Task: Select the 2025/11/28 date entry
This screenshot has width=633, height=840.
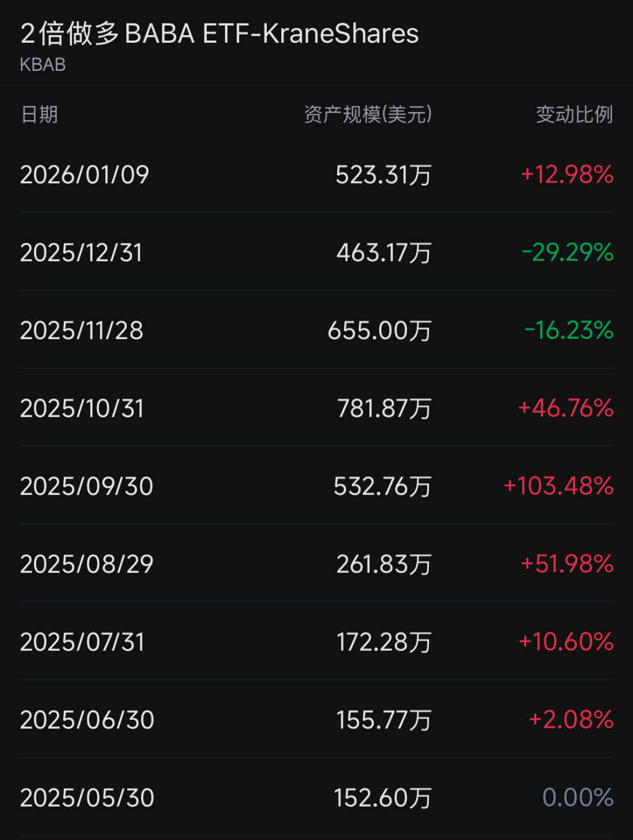Action: 82,331
